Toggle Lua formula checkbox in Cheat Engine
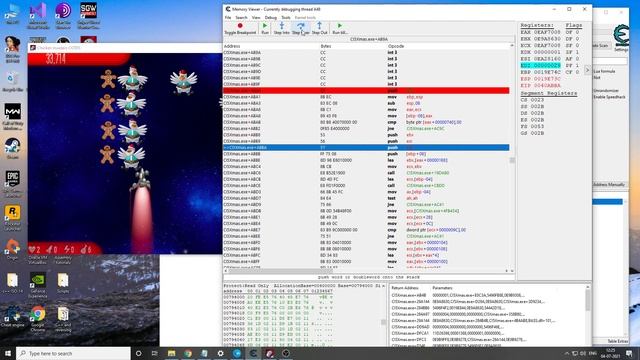Screen dimensions: 640x360 pos(604,71)
